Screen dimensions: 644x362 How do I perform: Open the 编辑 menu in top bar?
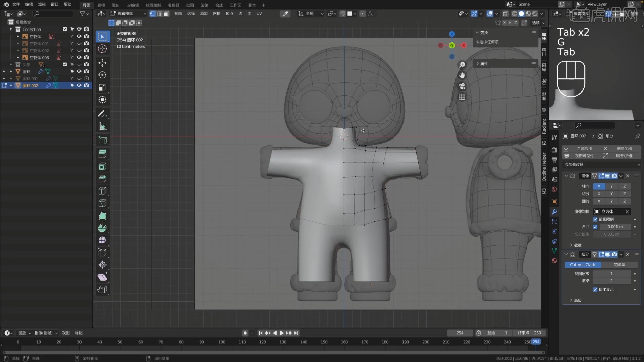(x=29, y=5)
